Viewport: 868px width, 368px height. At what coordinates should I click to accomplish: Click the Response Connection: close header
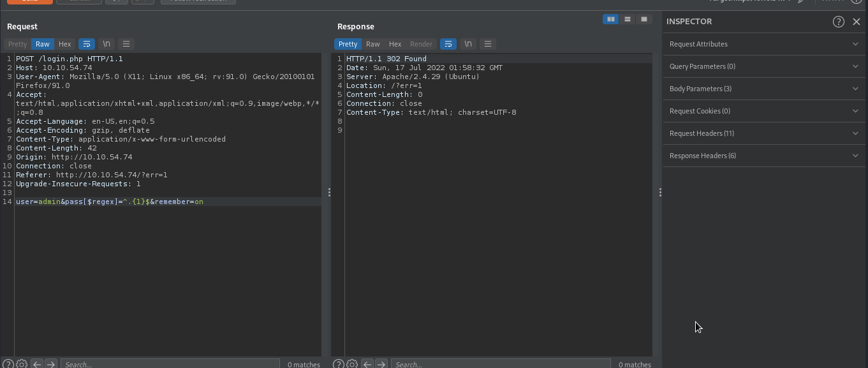point(384,103)
